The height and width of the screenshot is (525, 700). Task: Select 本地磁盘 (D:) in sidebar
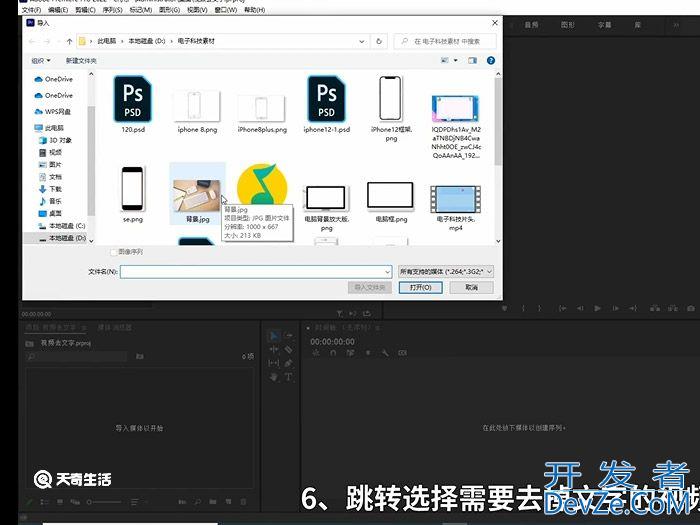(x=62, y=238)
